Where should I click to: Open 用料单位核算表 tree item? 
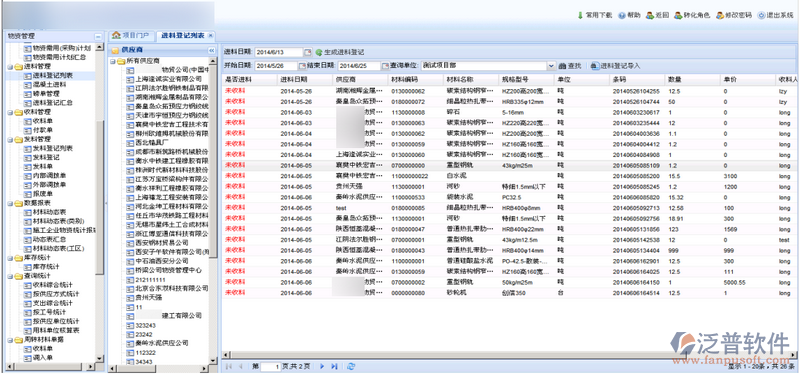point(56,330)
